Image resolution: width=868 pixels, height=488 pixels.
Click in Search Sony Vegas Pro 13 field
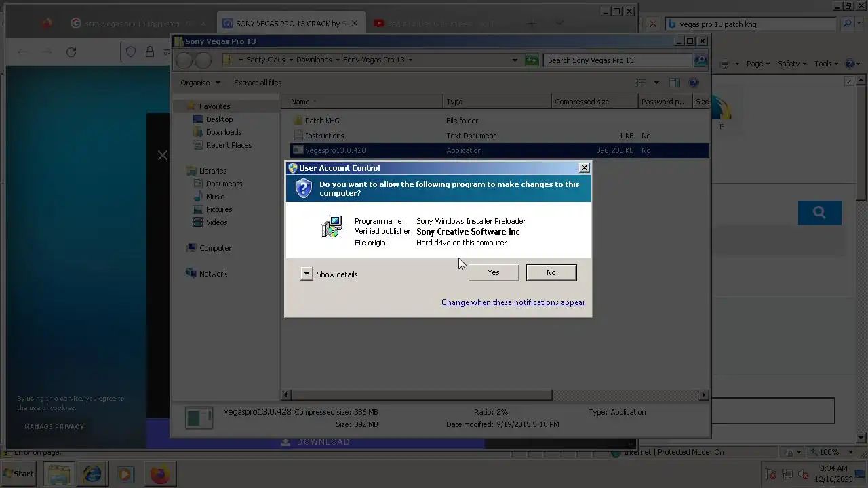(618, 60)
